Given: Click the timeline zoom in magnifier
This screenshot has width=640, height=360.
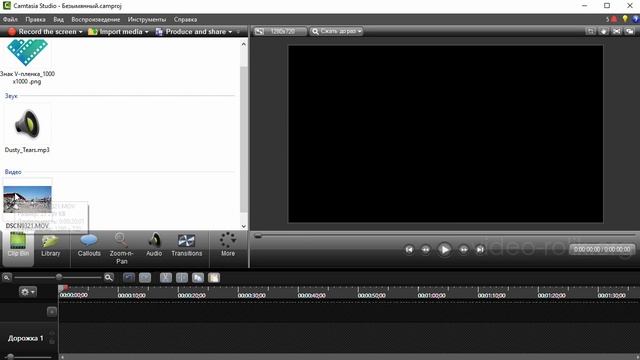Looking at the screenshot, I should coord(109,278).
